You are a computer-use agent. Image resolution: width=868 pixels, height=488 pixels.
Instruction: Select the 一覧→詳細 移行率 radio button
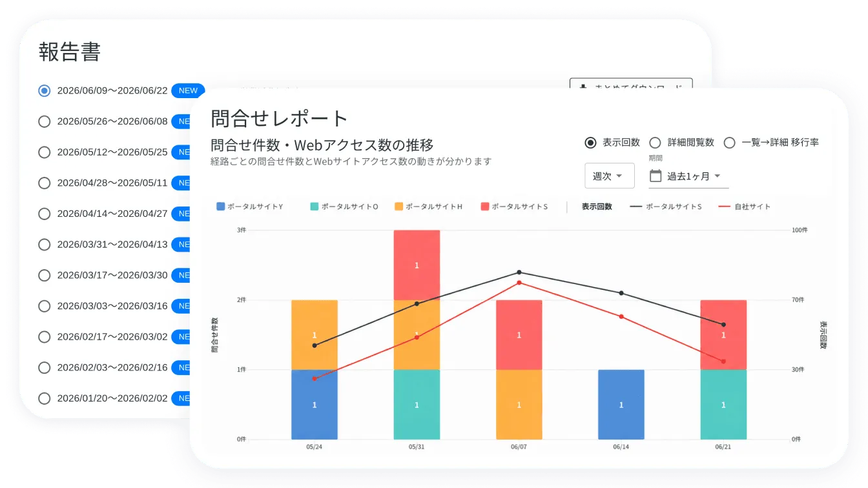pos(729,143)
